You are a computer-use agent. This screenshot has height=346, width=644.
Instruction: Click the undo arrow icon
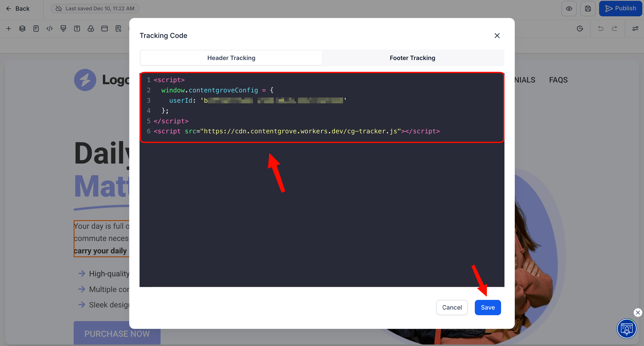pyautogui.click(x=600, y=29)
